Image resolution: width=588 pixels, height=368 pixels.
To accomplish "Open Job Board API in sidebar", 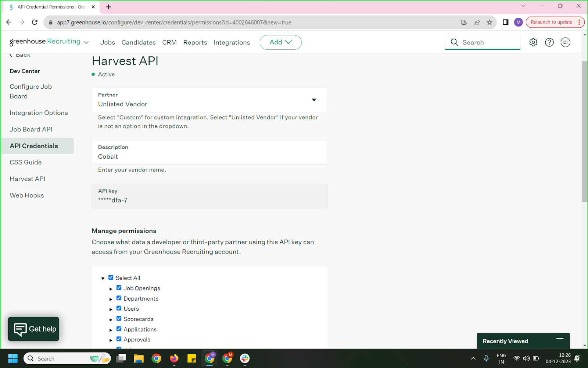I will [x=31, y=130].
